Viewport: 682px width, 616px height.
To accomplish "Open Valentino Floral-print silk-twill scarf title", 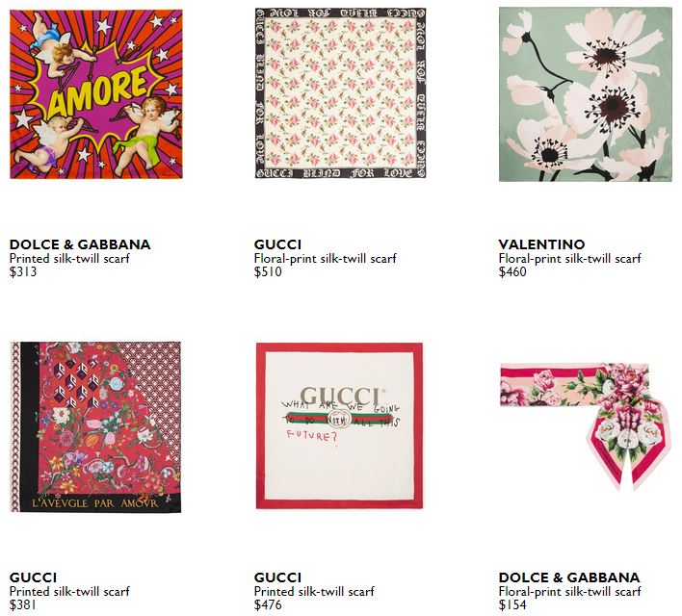I will click(x=570, y=258).
